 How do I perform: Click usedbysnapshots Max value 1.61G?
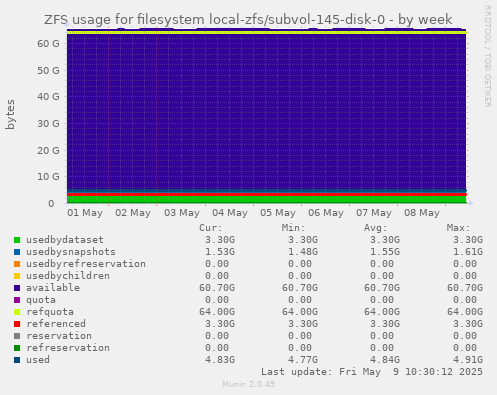tap(468, 252)
